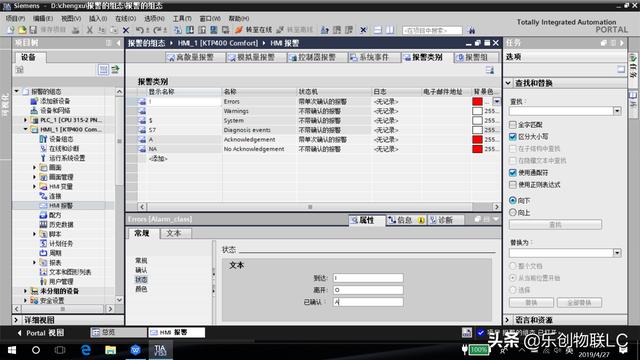Expand the Details view (详细视图) panel
Viewport: 640px width, 360px height.
click(x=17, y=320)
